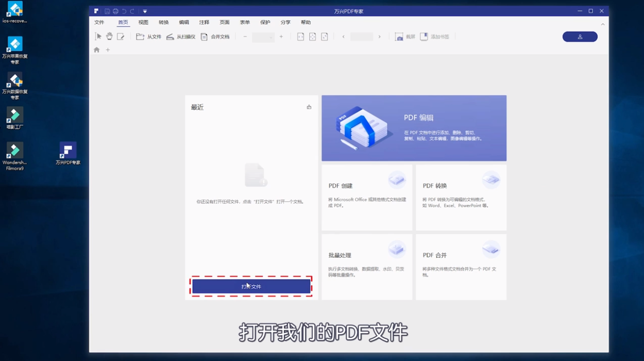Click 万兴PDF专家 desktop shortcut
The image size is (644, 361).
(x=68, y=153)
